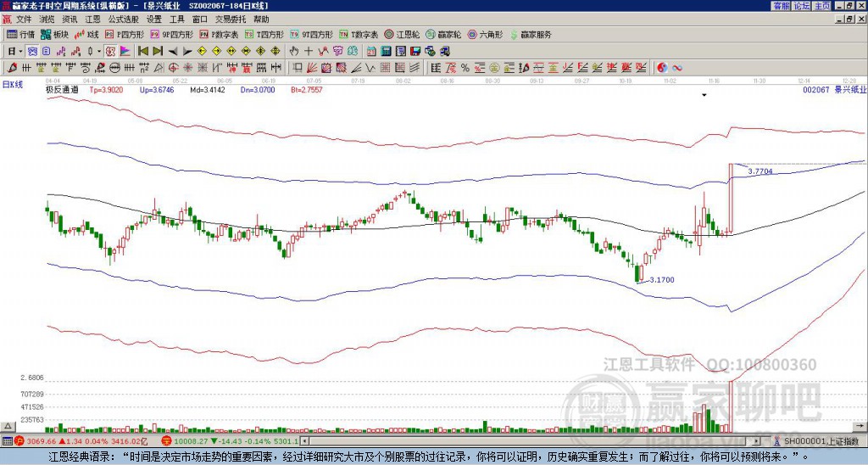Open the P四方形 tool
Screen dimensions: 868x465
(x=125, y=34)
